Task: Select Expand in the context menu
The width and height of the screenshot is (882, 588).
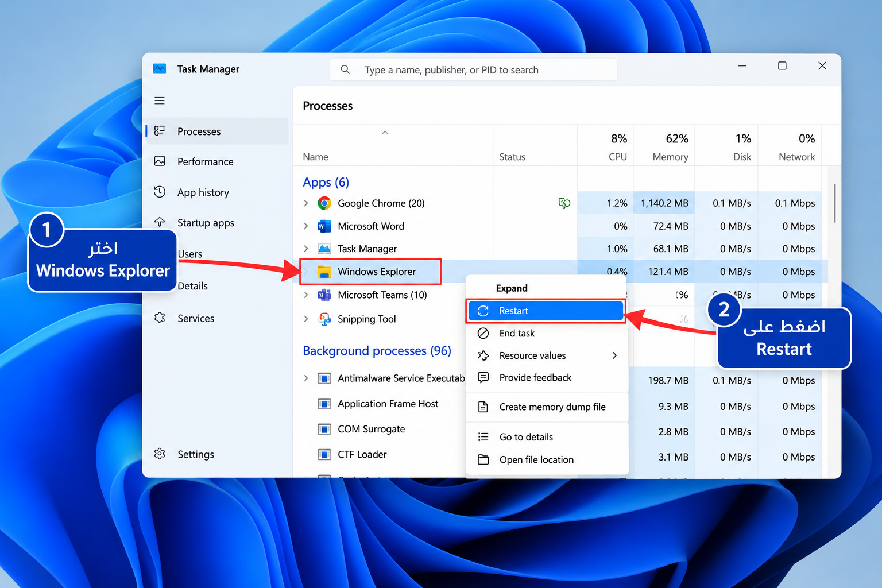Action: (x=546, y=288)
